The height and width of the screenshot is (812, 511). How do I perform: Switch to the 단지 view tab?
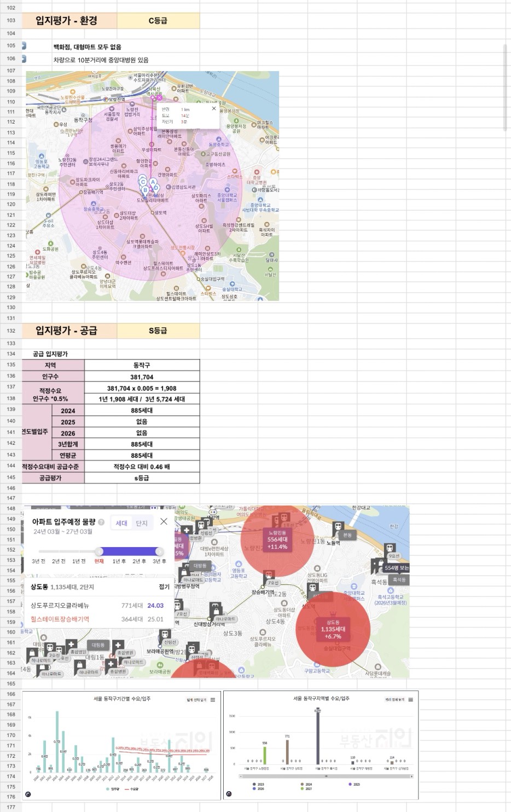pos(142,523)
